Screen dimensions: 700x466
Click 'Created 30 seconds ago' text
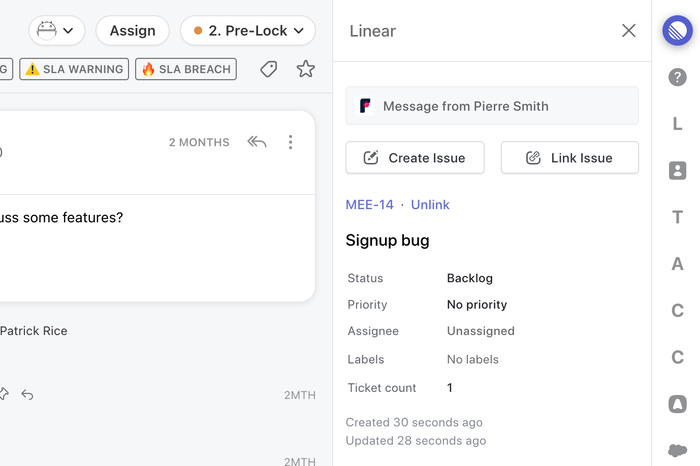coord(414,422)
